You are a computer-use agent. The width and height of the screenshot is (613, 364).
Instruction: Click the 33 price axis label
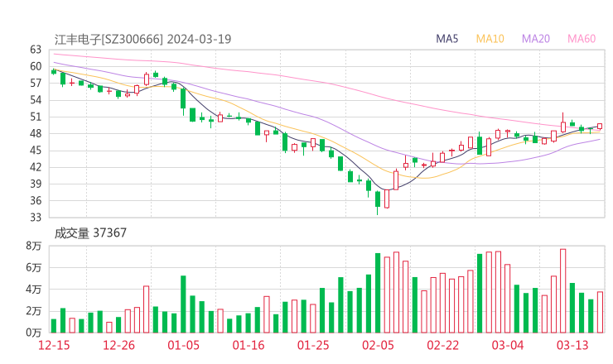[36, 217]
